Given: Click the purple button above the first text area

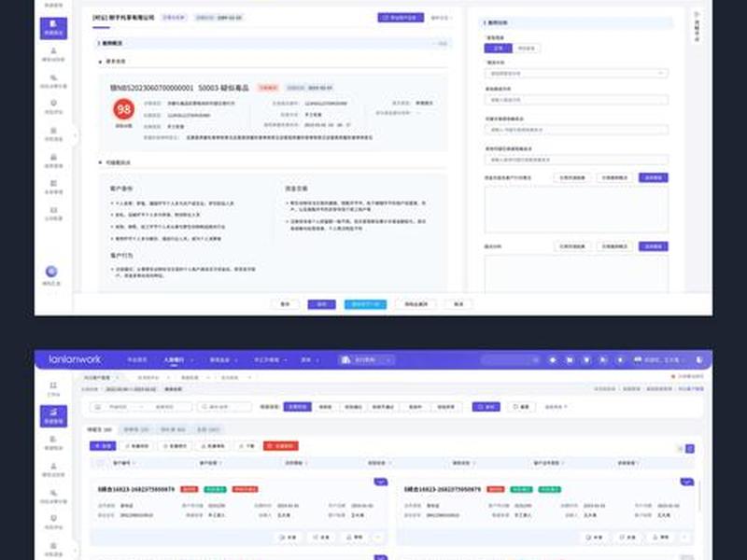Looking at the screenshot, I should pos(653,177).
